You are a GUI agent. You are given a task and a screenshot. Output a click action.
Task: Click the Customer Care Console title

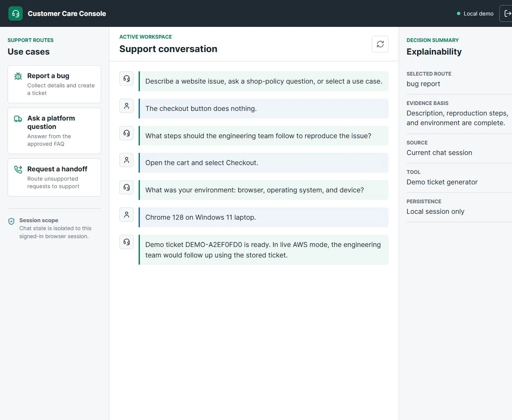click(67, 13)
